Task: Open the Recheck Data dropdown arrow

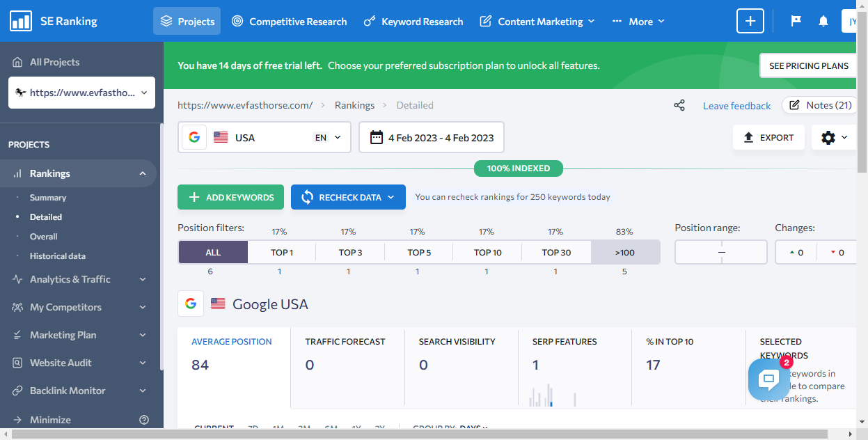Action: click(x=391, y=197)
